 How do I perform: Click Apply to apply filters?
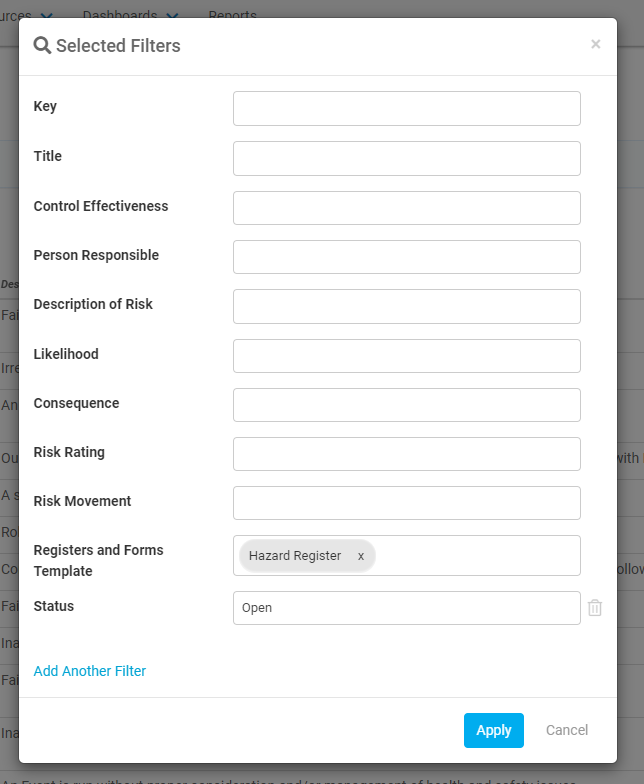coord(494,730)
